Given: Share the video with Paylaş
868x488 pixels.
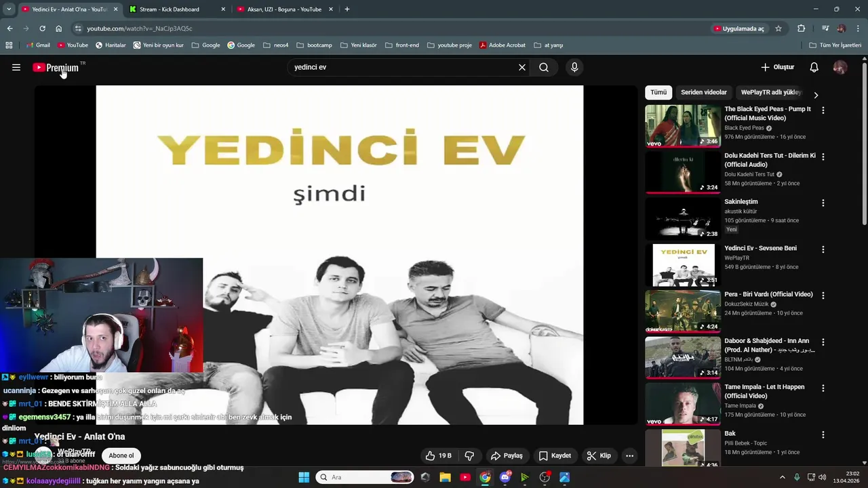Looking at the screenshot, I should 507,455.
